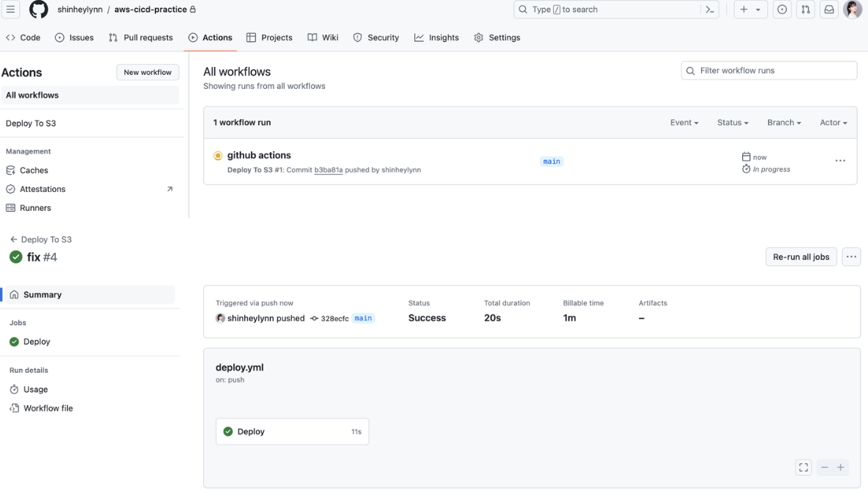Image resolution: width=868 pixels, height=497 pixels.
Task: Click the Usage stopwatch icon
Action: pyautogui.click(x=15, y=390)
